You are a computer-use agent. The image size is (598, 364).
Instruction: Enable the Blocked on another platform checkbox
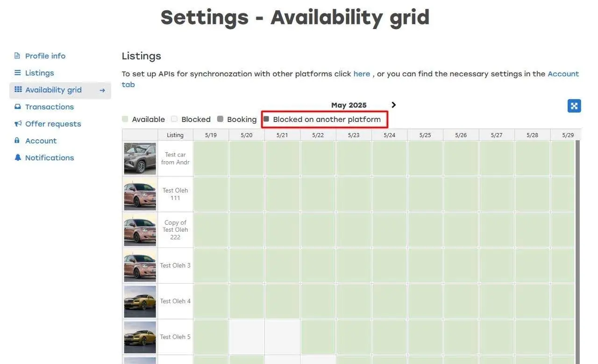point(266,119)
